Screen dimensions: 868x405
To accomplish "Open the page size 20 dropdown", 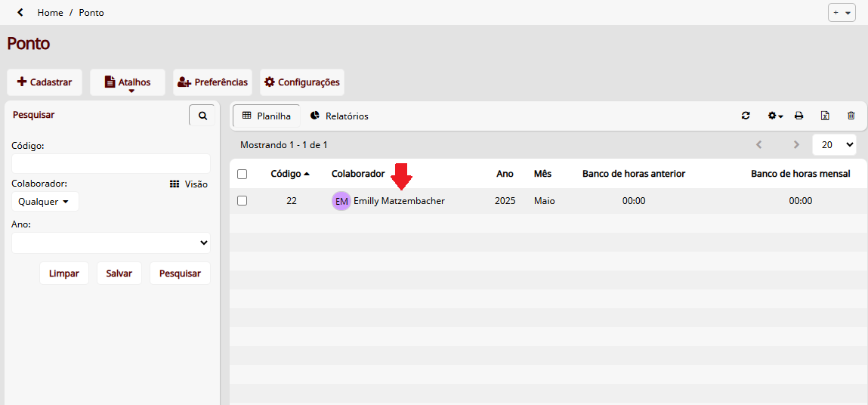I will [x=834, y=144].
